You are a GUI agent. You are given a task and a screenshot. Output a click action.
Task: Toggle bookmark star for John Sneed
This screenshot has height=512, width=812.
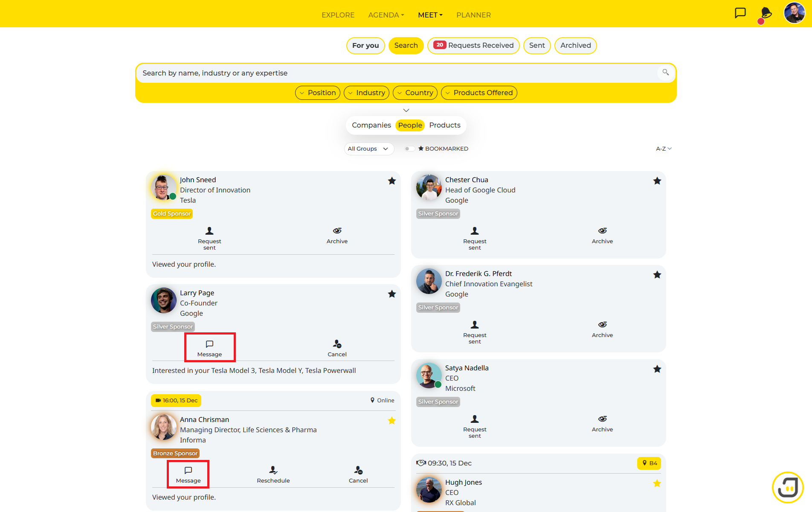(x=392, y=181)
